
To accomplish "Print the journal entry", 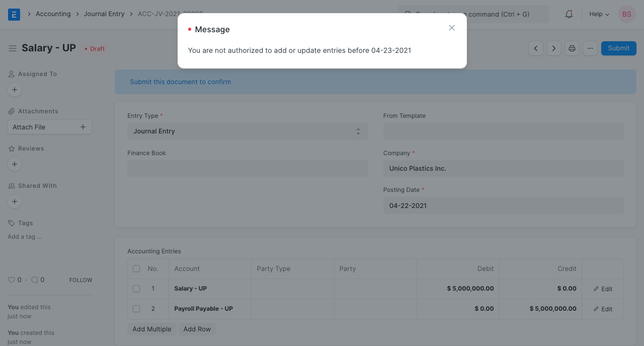I will [572, 48].
